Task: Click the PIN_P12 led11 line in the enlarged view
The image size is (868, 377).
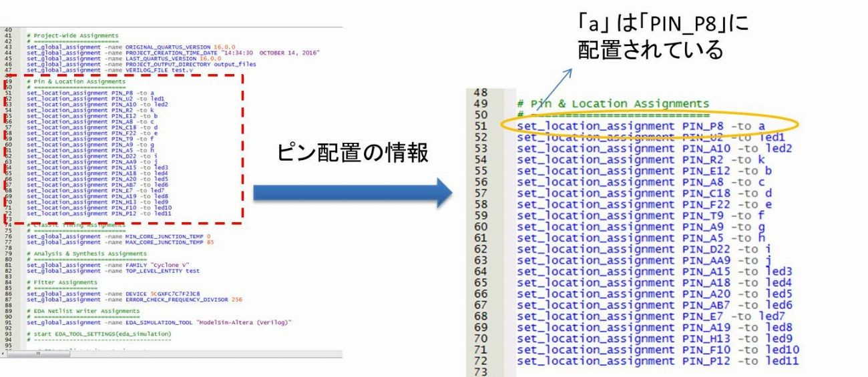Action: (658, 361)
